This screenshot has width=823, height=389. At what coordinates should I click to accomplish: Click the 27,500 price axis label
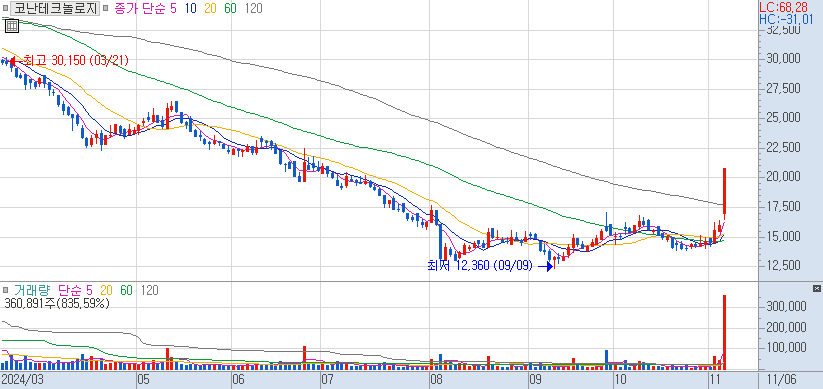pyautogui.click(x=783, y=88)
